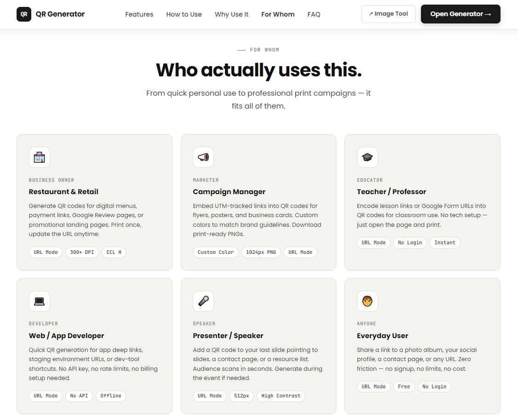Screen dimensions: 518x420
Task: Click the ECL H tag on Restaurant card
Action: click(114, 252)
